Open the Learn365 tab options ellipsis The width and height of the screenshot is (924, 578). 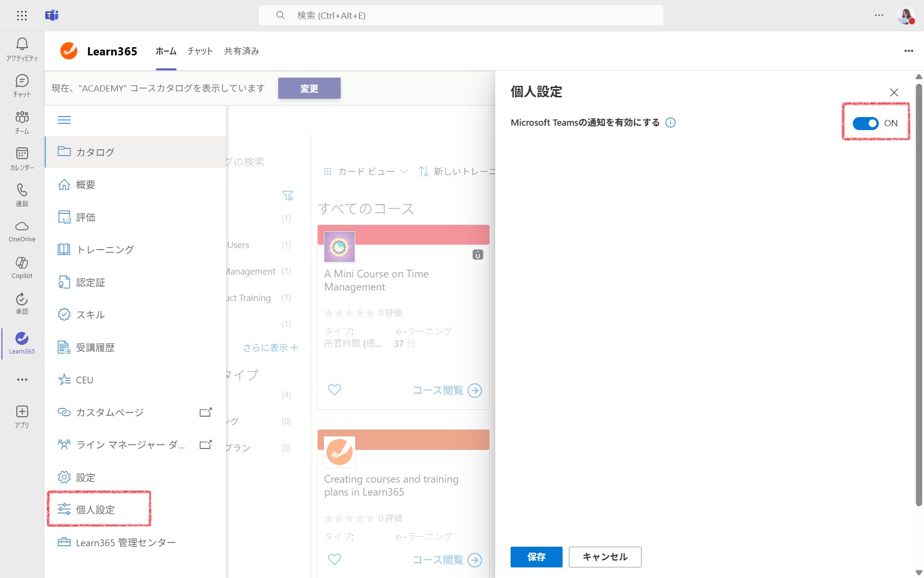click(909, 51)
